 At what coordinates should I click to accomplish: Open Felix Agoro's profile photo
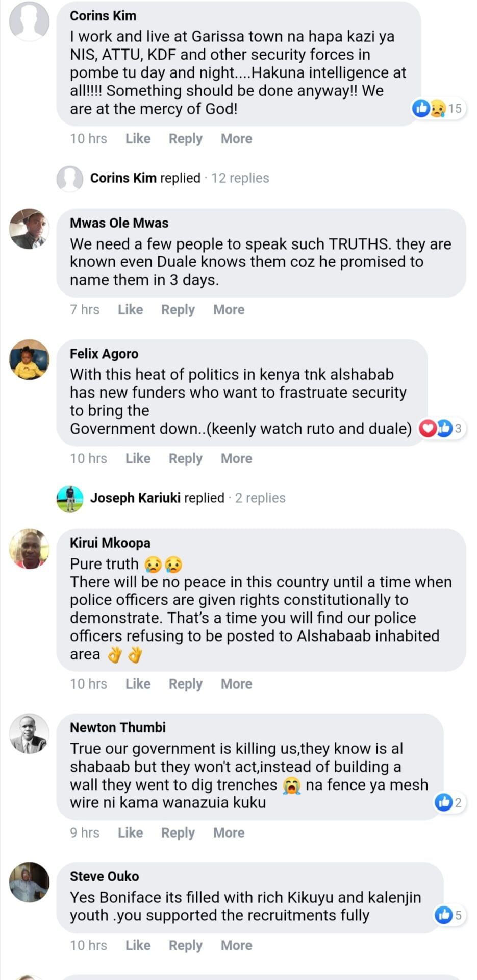(x=29, y=359)
